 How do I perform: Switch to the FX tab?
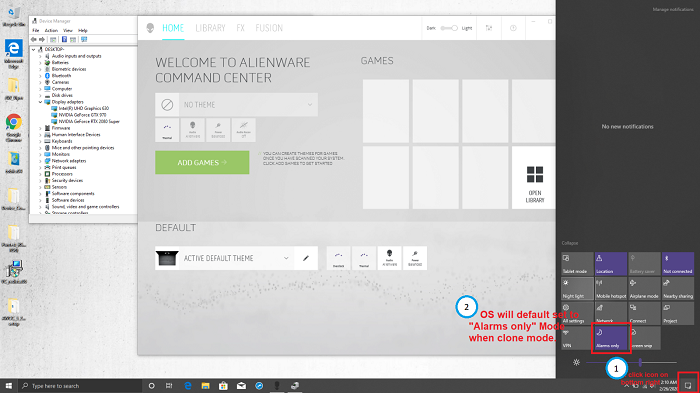point(240,28)
